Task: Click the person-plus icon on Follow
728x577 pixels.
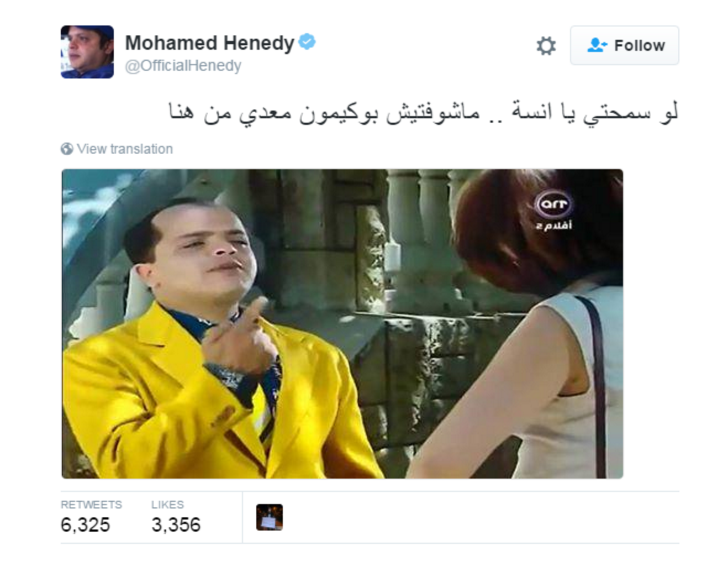Action: 597,45
